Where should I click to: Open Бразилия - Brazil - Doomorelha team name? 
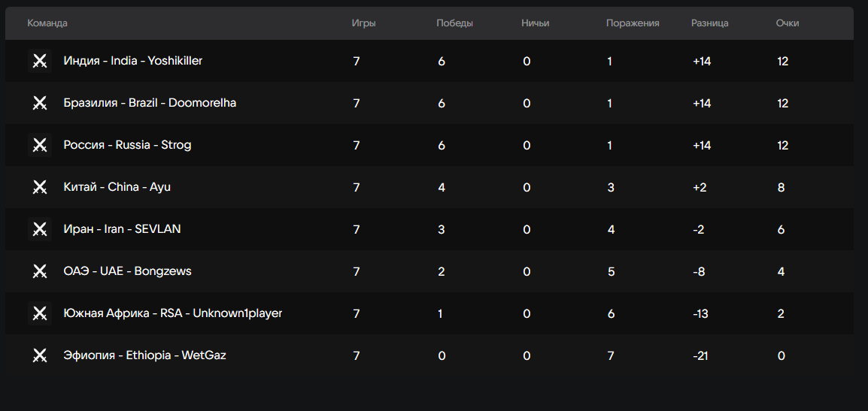pyautogui.click(x=150, y=103)
